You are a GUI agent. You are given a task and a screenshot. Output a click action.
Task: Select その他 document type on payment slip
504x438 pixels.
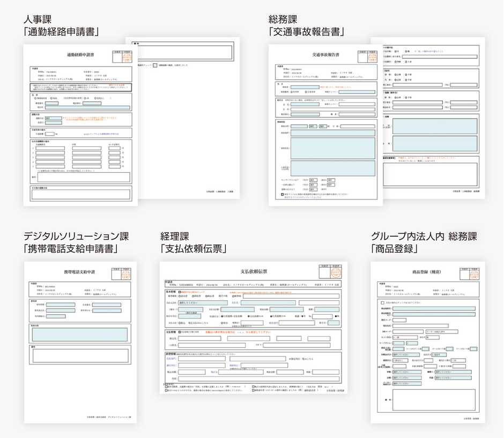(220, 296)
